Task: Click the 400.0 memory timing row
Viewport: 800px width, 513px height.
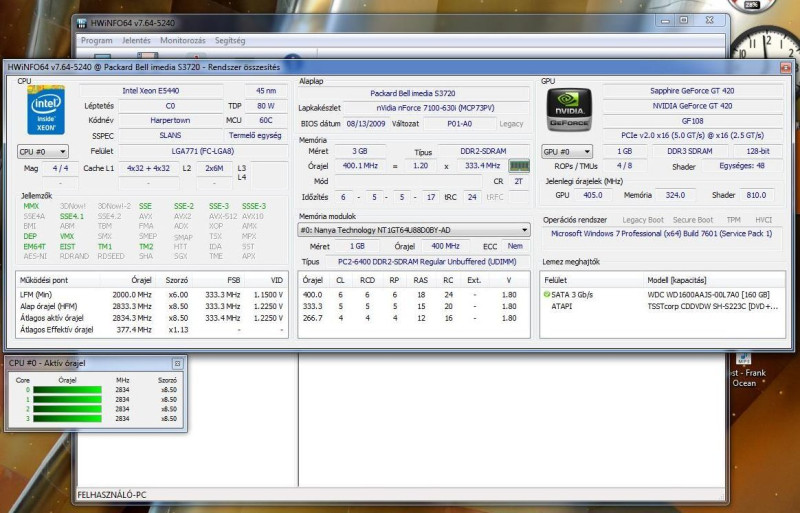Action: pyautogui.click(x=413, y=295)
